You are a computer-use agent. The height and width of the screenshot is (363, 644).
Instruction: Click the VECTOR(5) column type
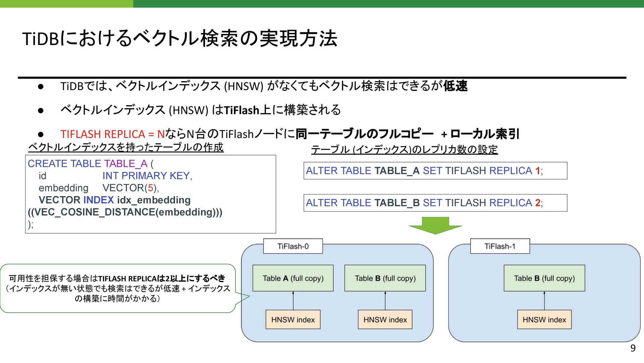pos(130,188)
